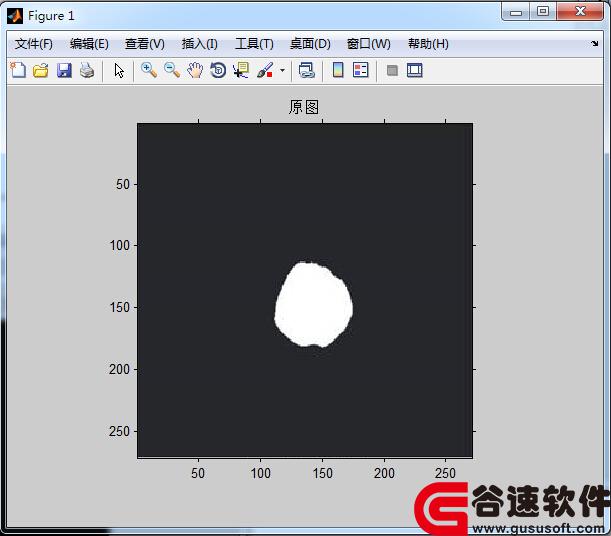Open the 帮助(H) menu
The height and width of the screenshot is (536, 611).
428,44
